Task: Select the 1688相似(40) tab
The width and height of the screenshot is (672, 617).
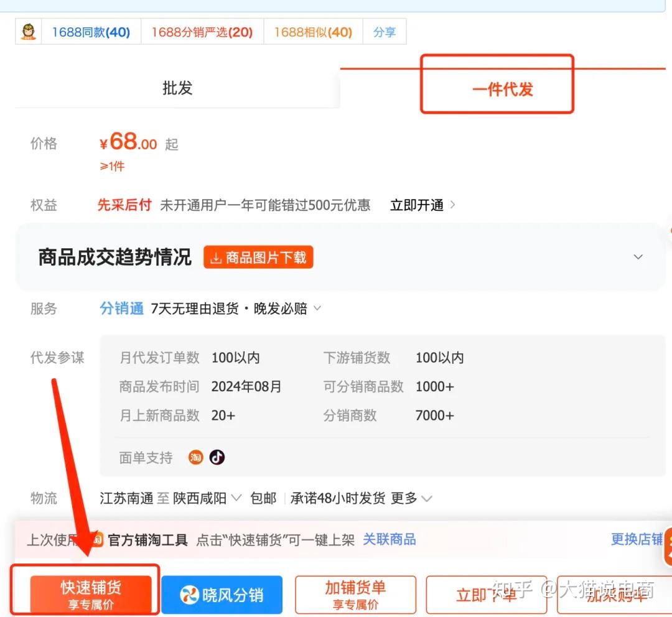Action: click(x=313, y=31)
